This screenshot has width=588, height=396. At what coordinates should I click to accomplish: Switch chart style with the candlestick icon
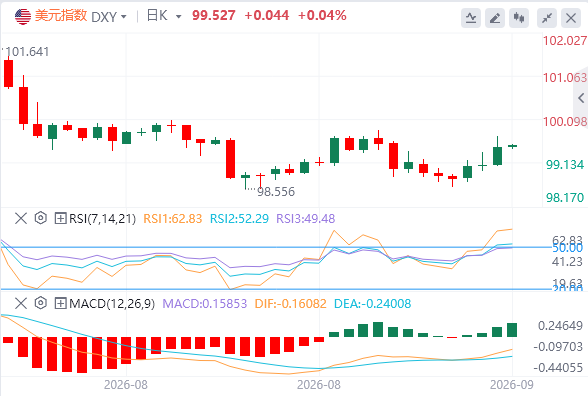pyautogui.click(x=519, y=18)
